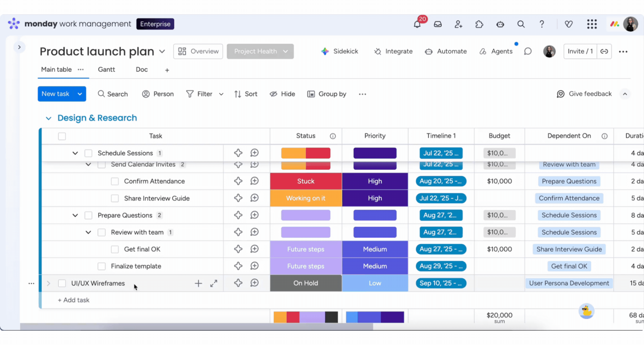Click the Automate button

click(446, 52)
